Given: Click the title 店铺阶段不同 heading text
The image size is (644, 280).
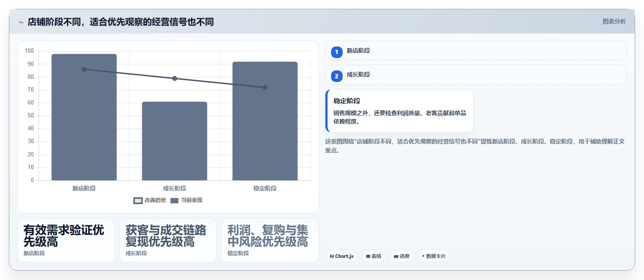Looking at the screenshot, I should click(121, 22).
